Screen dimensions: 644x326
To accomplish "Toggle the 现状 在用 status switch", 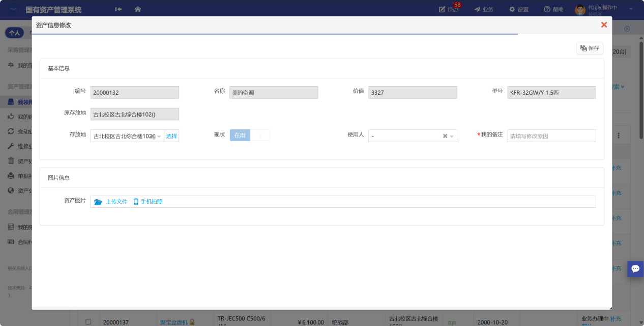I will [x=250, y=135].
